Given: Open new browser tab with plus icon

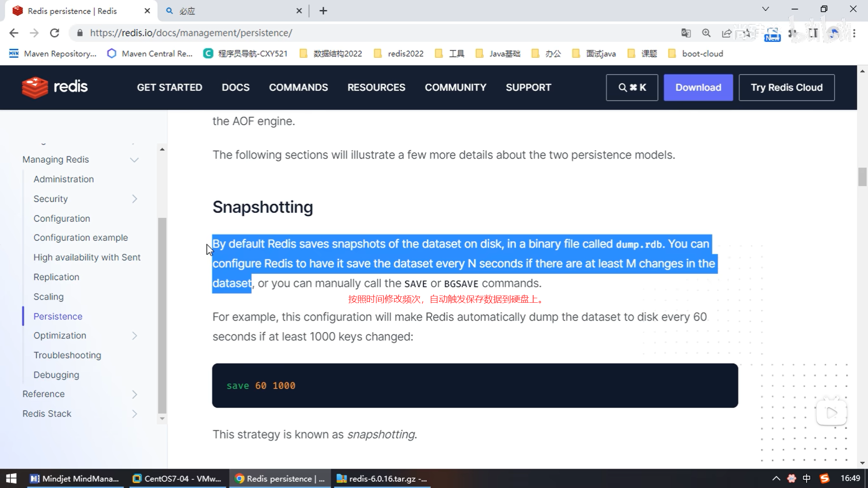Looking at the screenshot, I should [323, 11].
